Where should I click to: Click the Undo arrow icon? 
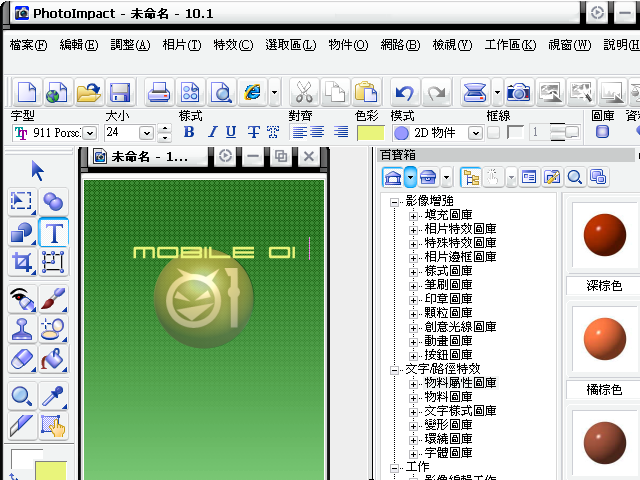coord(404,92)
